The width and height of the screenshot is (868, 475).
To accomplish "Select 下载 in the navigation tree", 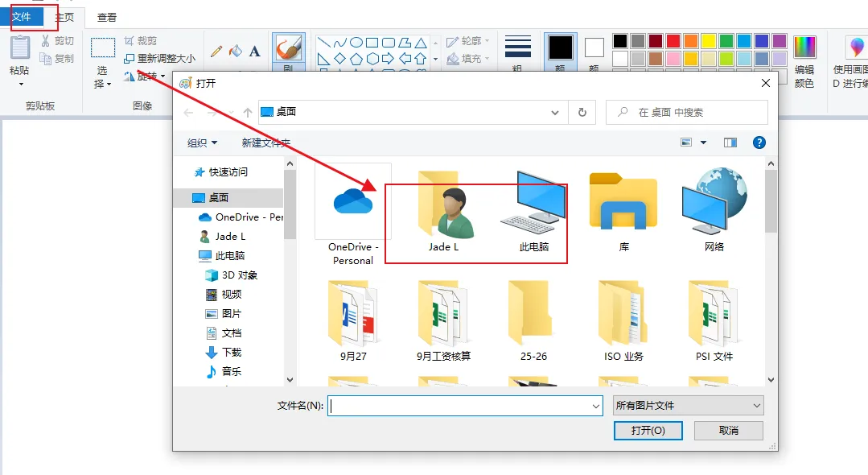I will (x=231, y=352).
